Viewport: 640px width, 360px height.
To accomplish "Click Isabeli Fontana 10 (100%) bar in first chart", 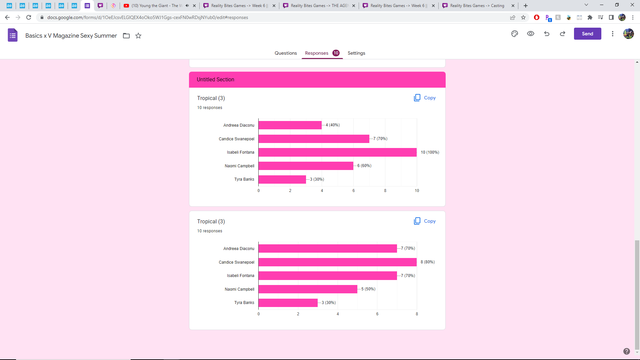I will tap(338, 152).
